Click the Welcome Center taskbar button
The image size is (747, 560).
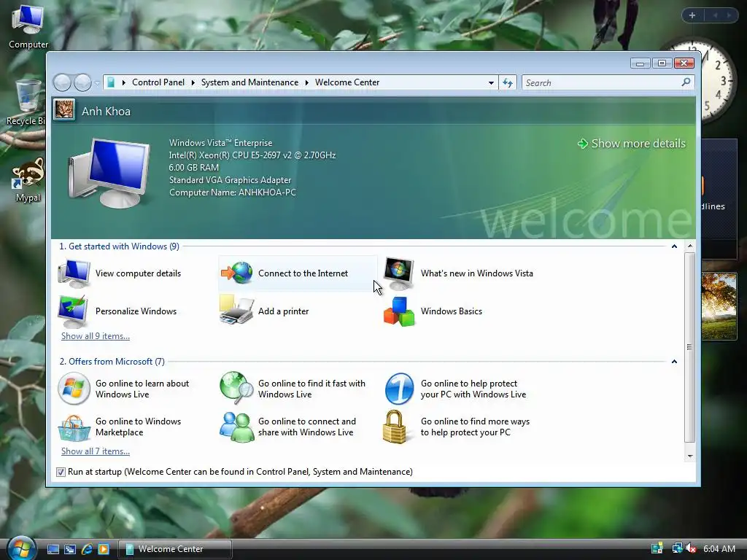coord(175,549)
